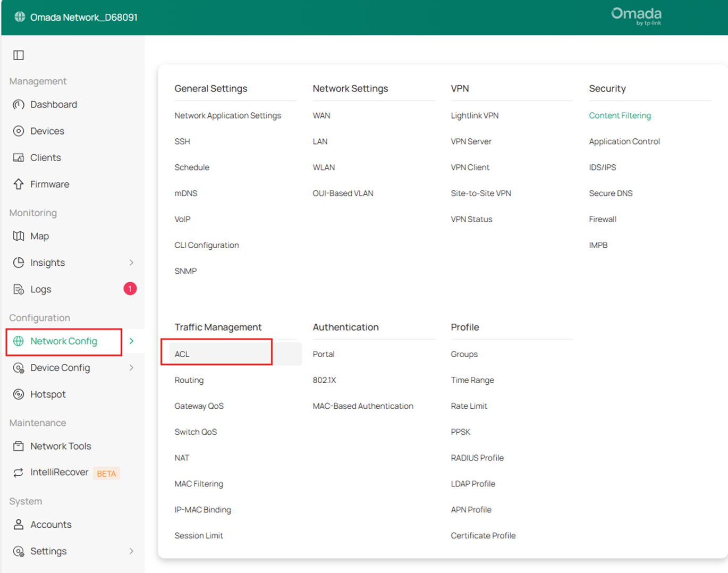Click the Settings gear icon in sidebar
Image resolution: width=728 pixels, height=573 pixels.
click(x=19, y=551)
